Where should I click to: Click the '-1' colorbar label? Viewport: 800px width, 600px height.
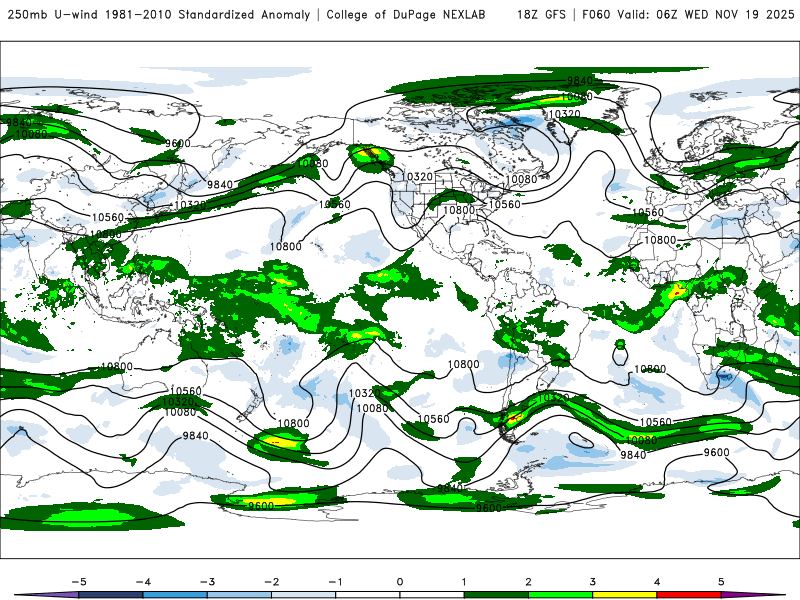point(335,582)
